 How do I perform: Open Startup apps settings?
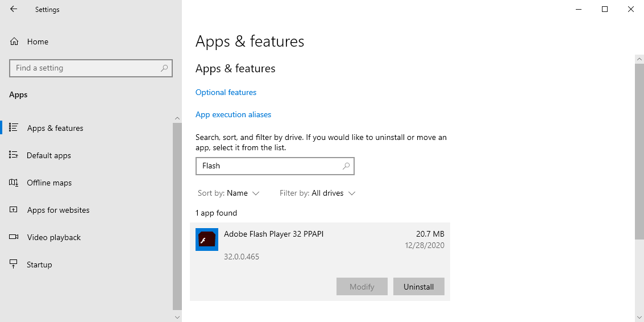point(39,265)
